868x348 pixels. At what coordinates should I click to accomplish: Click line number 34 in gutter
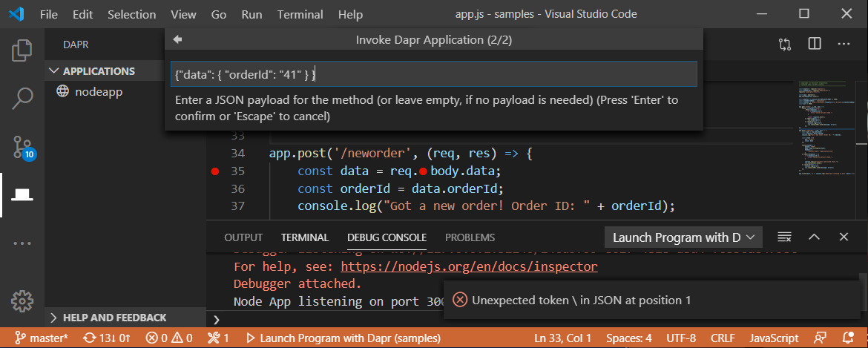237,154
